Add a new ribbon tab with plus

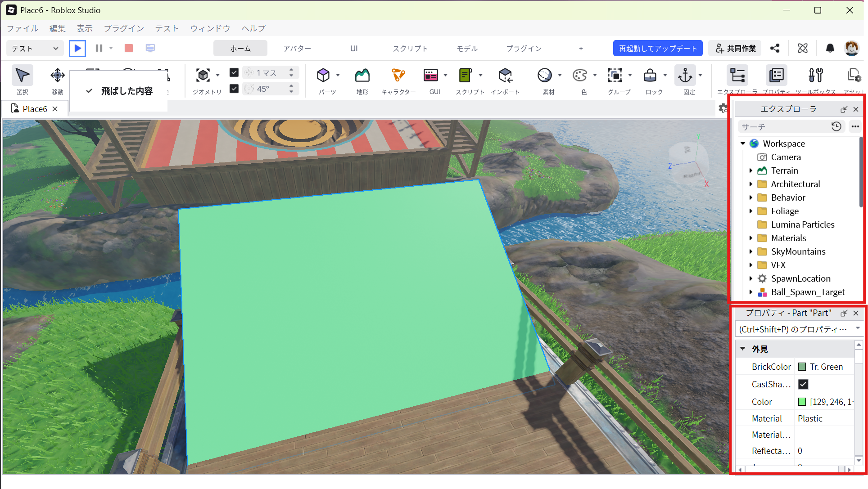click(x=581, y=49)
